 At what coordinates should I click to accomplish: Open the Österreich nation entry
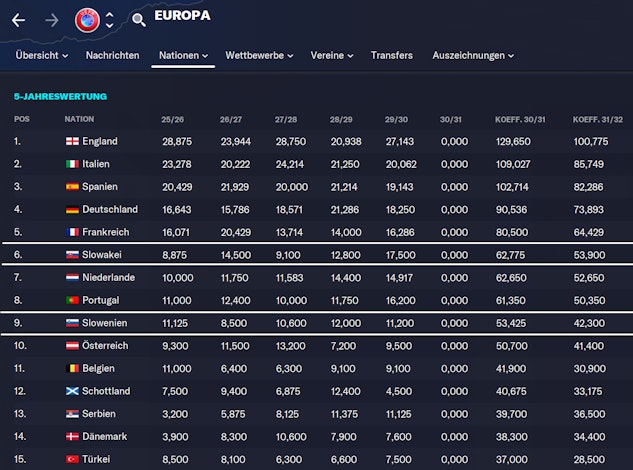point(105,345)
